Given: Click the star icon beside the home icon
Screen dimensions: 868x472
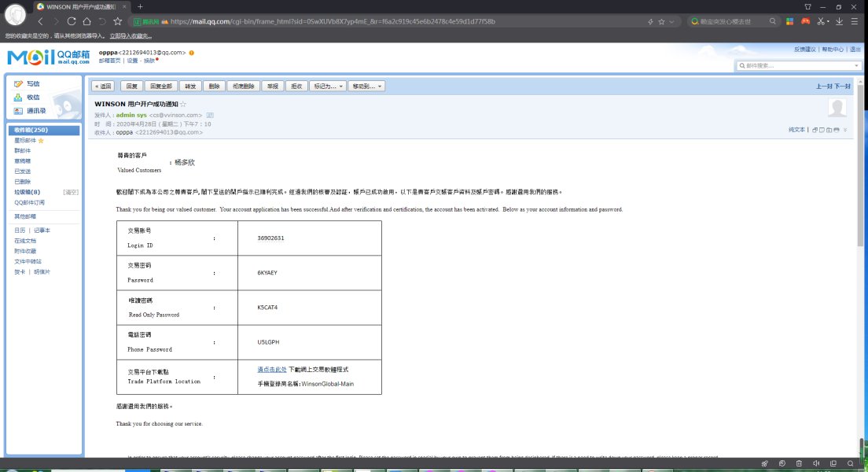Looking at the screenshot, I should coord(117,21).
